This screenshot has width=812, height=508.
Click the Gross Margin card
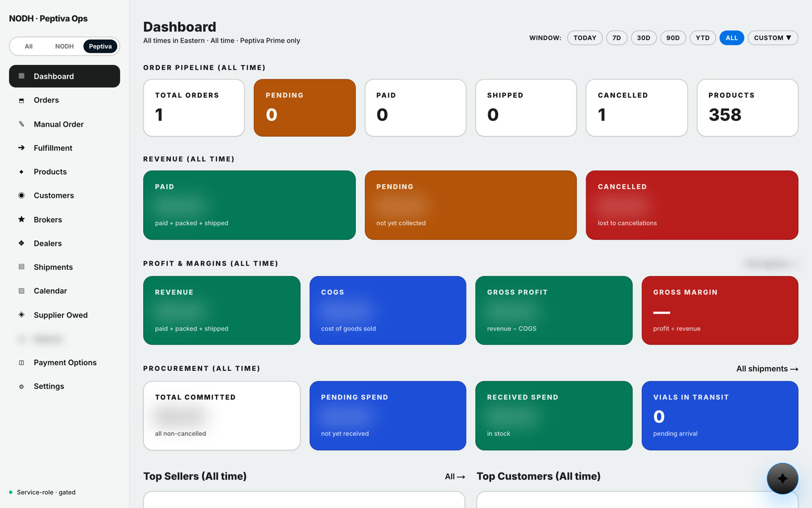pos(720,310)
